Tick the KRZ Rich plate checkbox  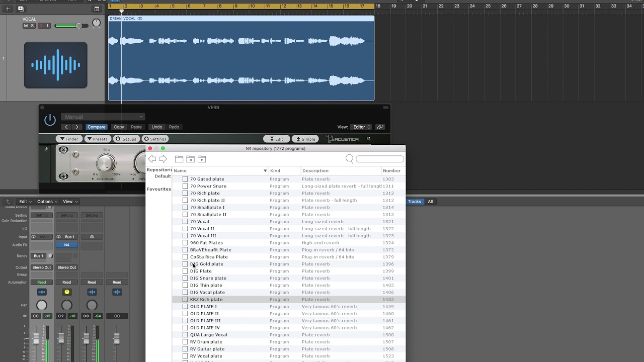(185, 300)
